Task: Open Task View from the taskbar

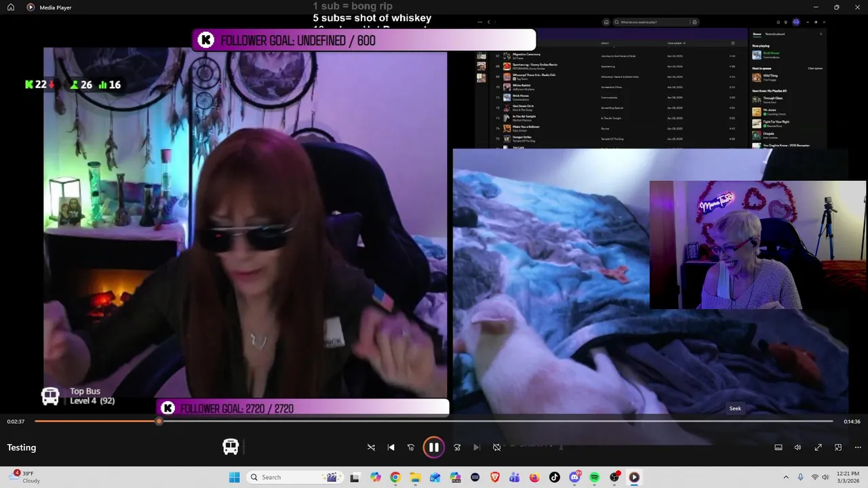Action: (354, 477)
